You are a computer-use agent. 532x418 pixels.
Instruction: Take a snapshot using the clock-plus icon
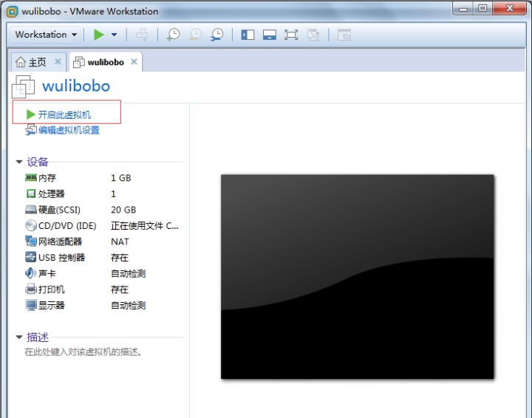pyautogui.click(x=173, y=35)
